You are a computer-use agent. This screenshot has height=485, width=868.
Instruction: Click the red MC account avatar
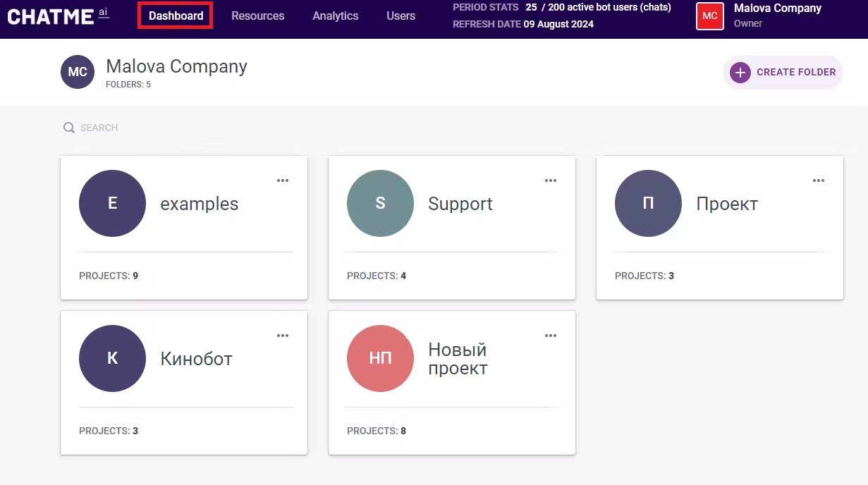click(709, 16)
